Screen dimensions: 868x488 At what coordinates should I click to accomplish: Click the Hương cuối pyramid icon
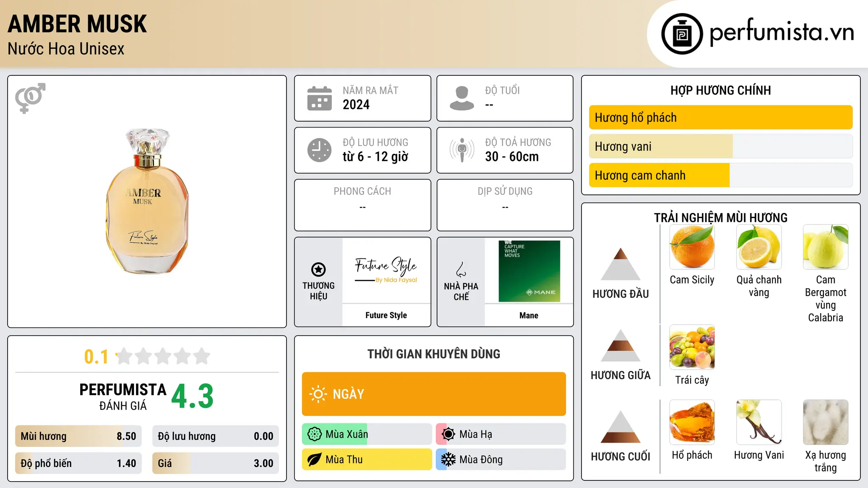(620, 427)
